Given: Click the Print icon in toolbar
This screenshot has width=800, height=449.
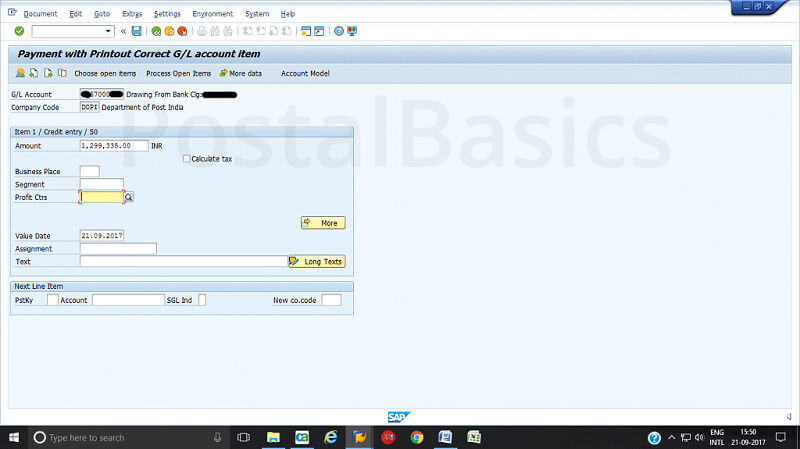Looking at the screenshot, I should point(201,31).
